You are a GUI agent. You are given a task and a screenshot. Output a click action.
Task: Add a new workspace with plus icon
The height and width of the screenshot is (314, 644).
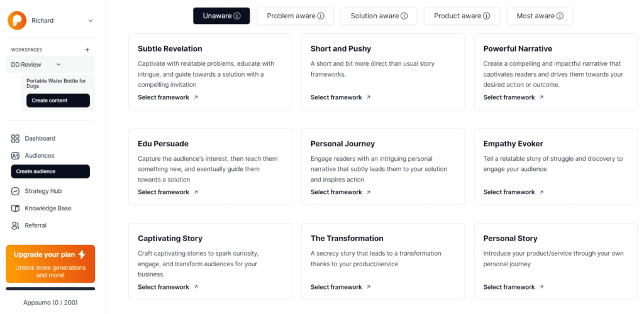point(87,50)
